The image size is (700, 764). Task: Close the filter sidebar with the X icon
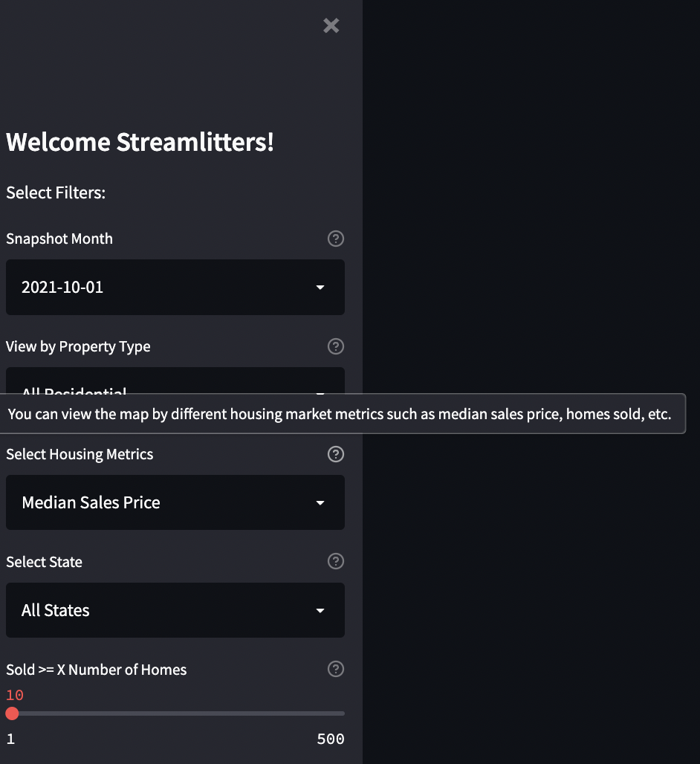tap(331, 25)
